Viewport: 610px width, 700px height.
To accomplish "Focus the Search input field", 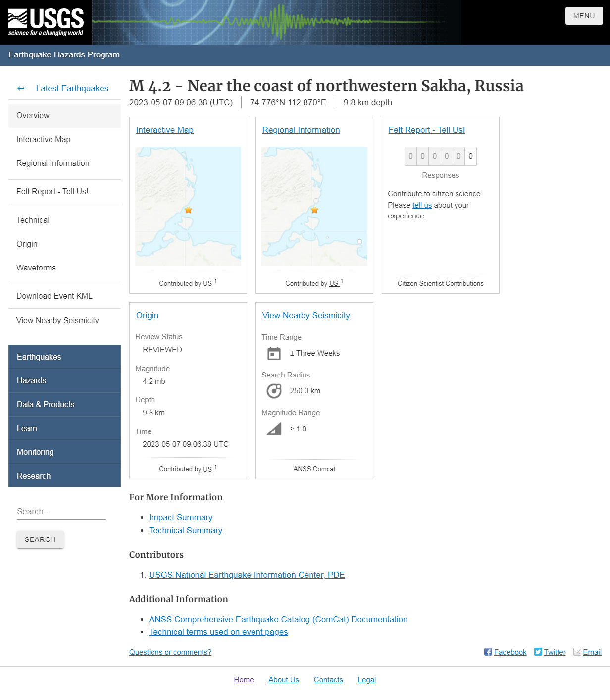I will coord(61,511).
